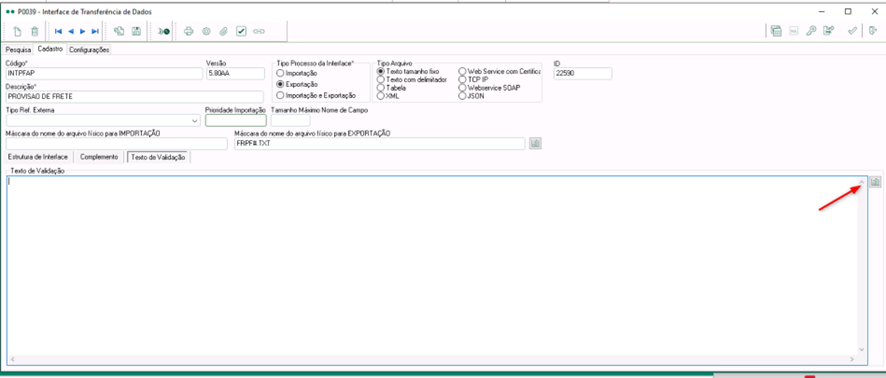886x378 pixels.
Task: Select the Importação radio button
Action: tap(280, 73)
